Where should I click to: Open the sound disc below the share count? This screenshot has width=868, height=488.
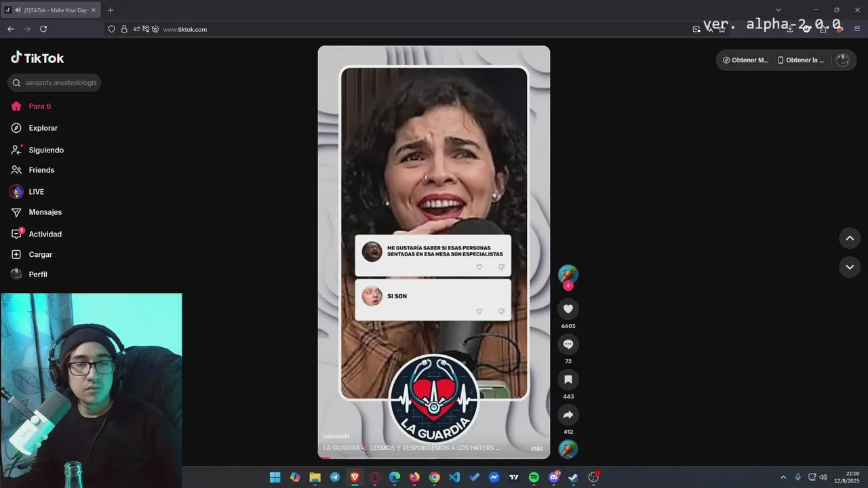coord(568,449)
